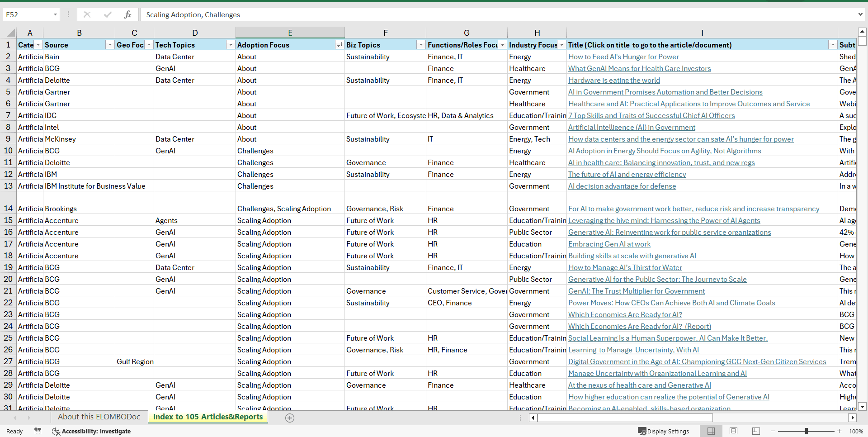Select column E header
Screen dimensions: 868x437
click(290, 33)
